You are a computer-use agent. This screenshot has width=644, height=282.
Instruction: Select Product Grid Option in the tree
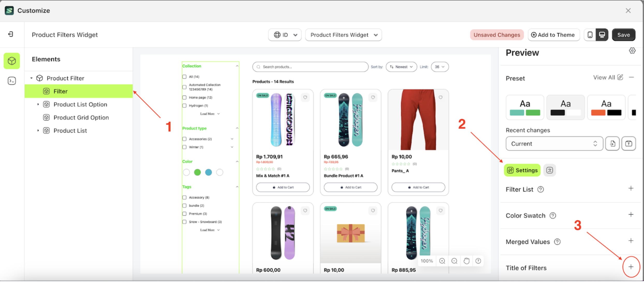click(81, 117)
